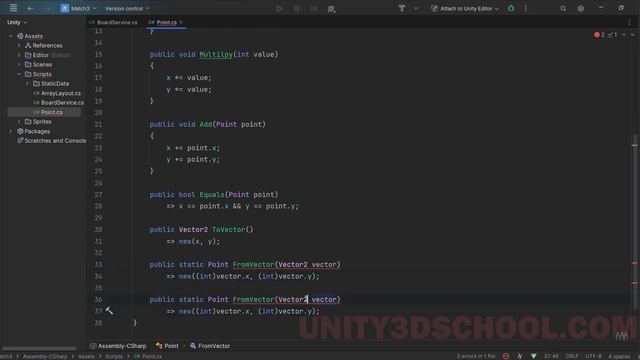Select the Point.cs editor tab

click(x=163, y=22)
